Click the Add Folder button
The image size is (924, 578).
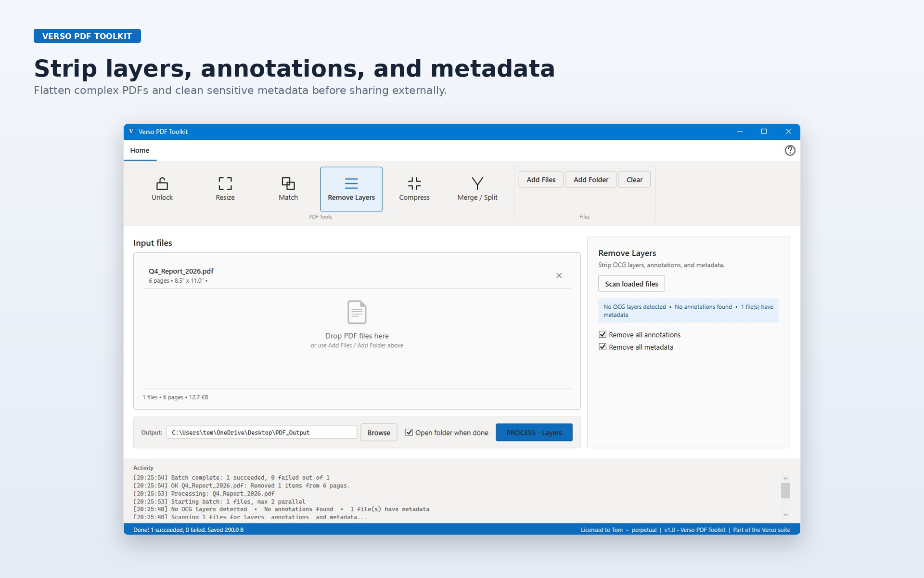(591, 180)
